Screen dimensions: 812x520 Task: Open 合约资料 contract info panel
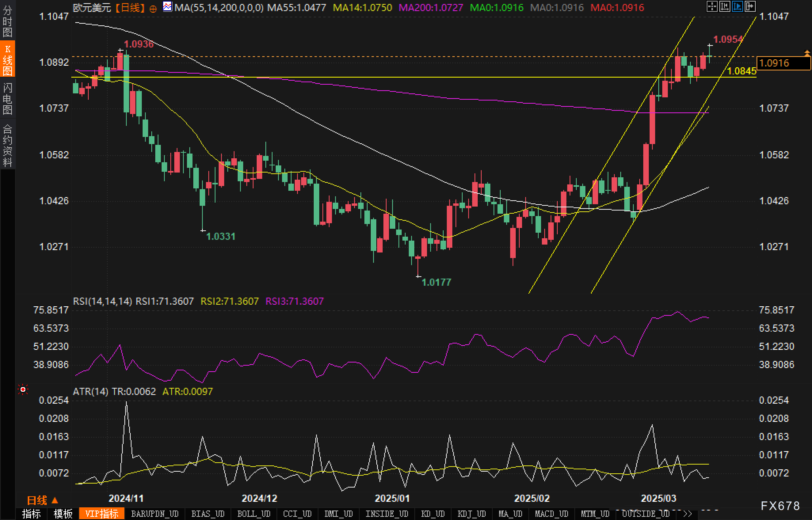tap(7, 145)
